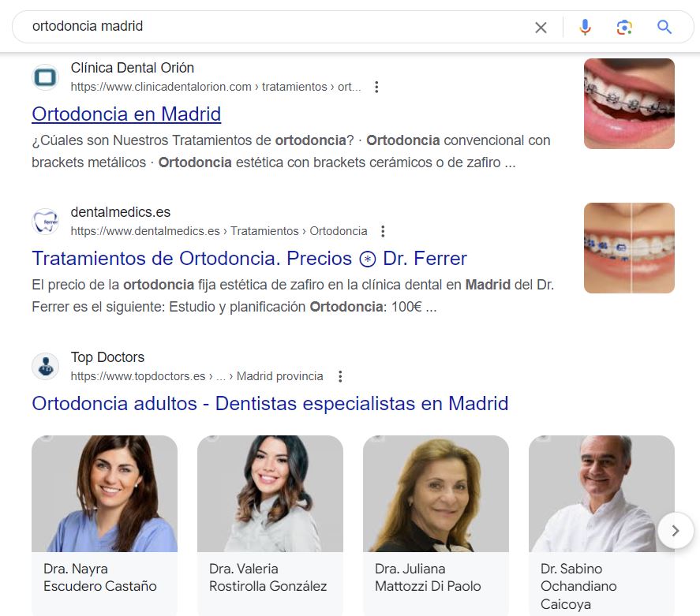Click the name 'Dr. Sabino Ochandiano Caicoya'
Image resolution: width=700 pixels, height=616 pixels.
click(578, 587)
